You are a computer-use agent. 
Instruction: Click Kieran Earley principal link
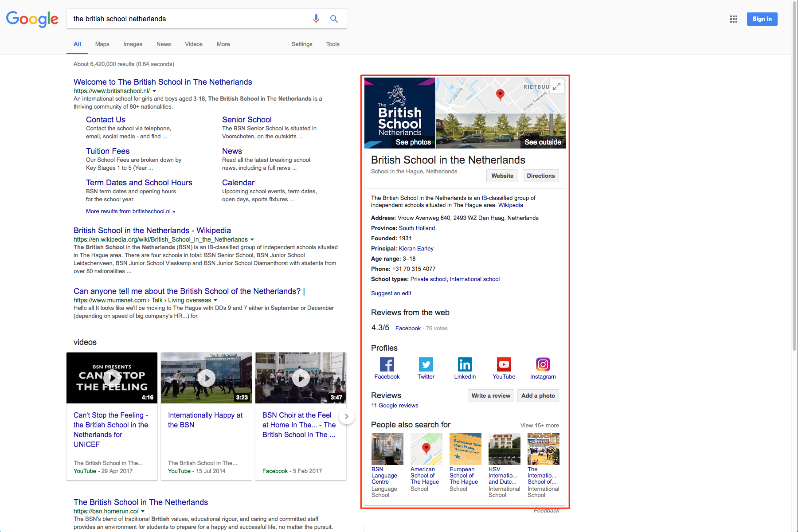tap(416, 249)
